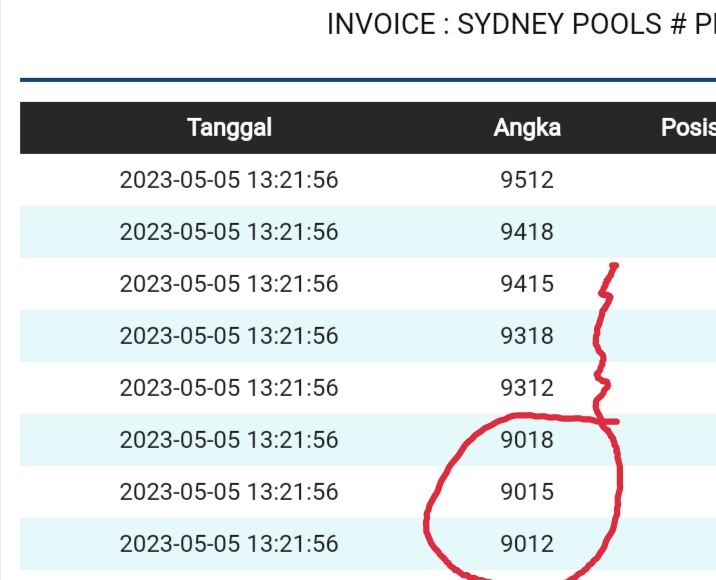This screenshot has height=580, width=716.
Task: Click the date in the 9512 row
Action: (229, 180)
